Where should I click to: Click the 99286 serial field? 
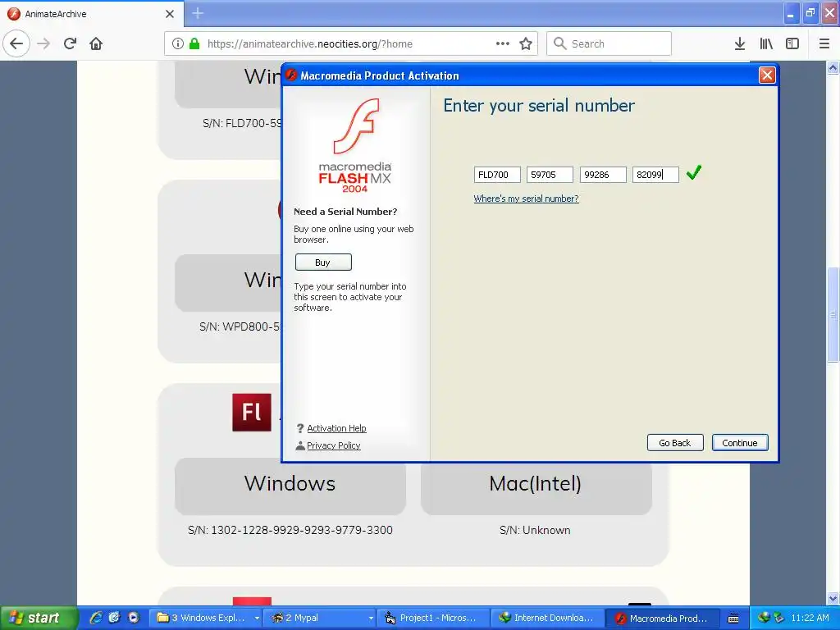(603, 175)
